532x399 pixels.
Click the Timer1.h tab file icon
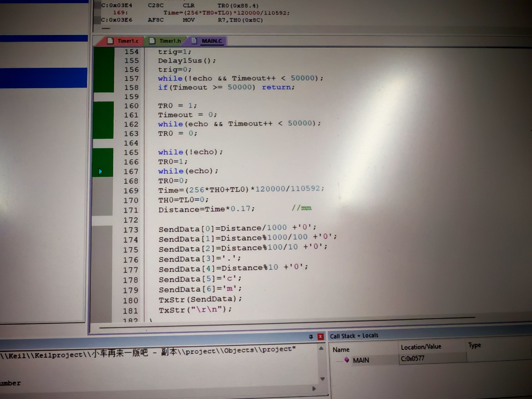[x=152, y=41]
